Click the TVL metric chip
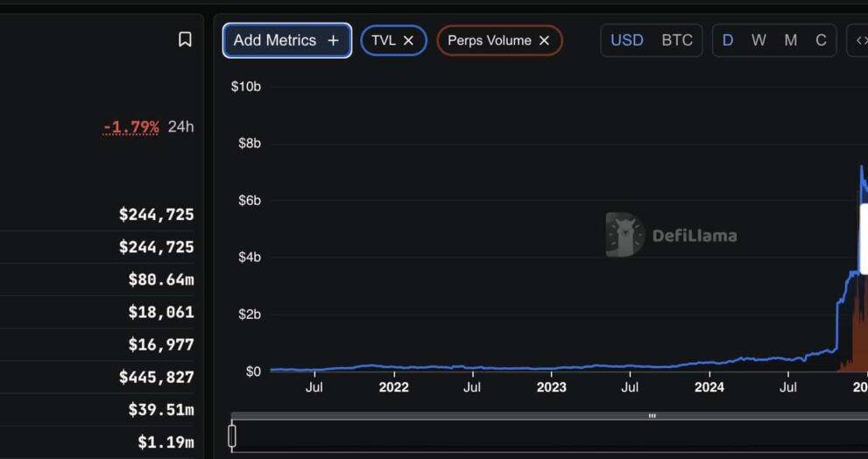 pos(384,40)
